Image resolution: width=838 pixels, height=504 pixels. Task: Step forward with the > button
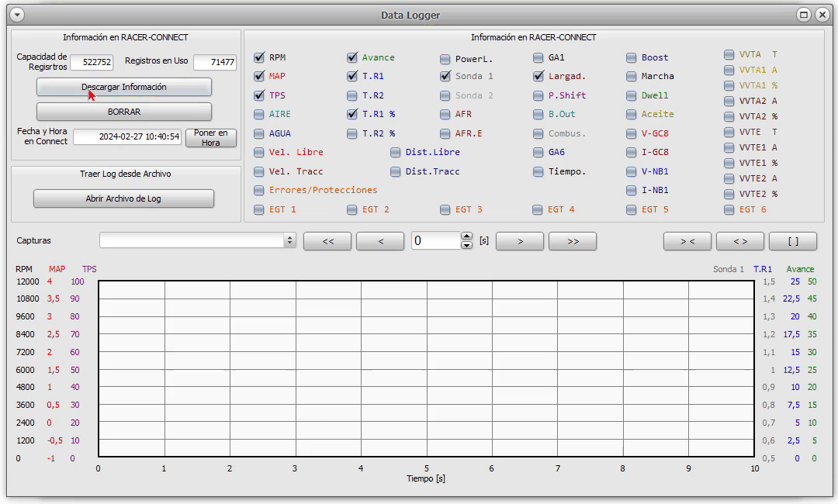tap(520, 241)
